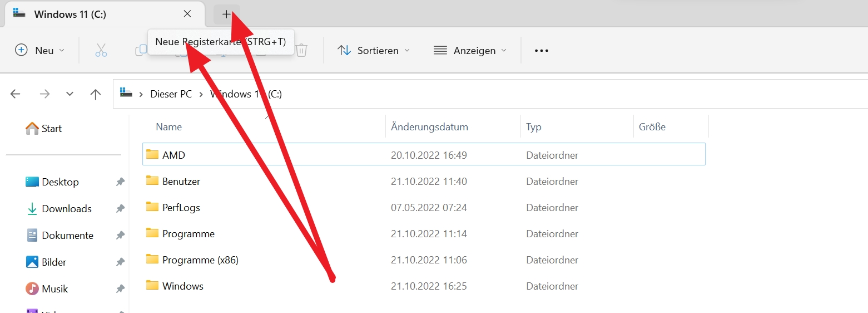Go up one level with up arrow
This screenshot has height=313, width=868.
point(96,94)
